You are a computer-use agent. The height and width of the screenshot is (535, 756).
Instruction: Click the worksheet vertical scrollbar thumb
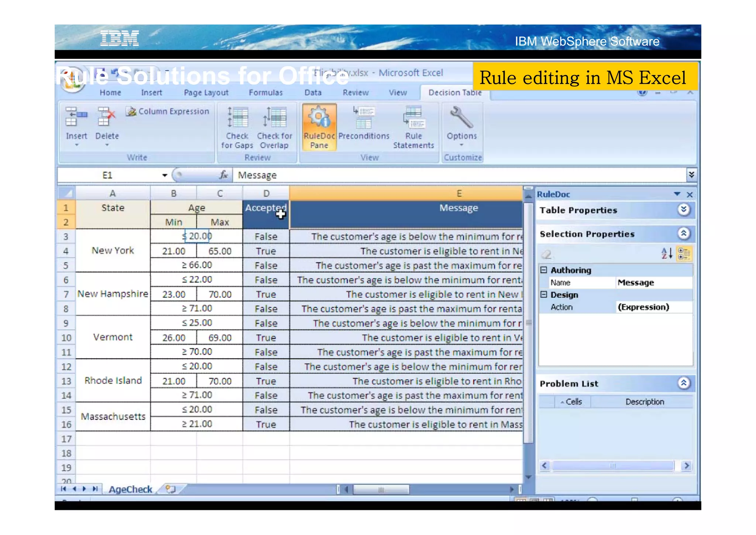click(x=529, y=322)
